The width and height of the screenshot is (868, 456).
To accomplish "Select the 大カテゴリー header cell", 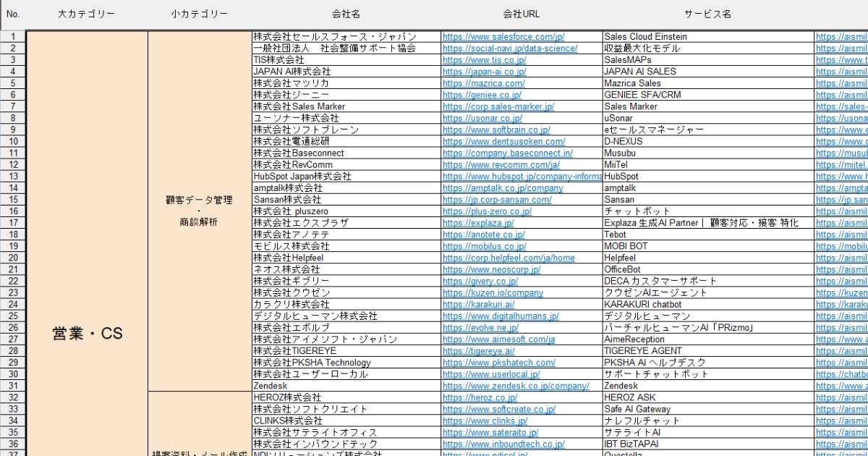I will tap(86, 14).
